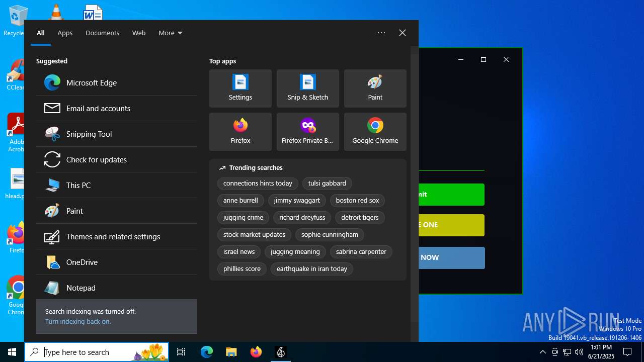Click green button in background window

coord(451,195)
